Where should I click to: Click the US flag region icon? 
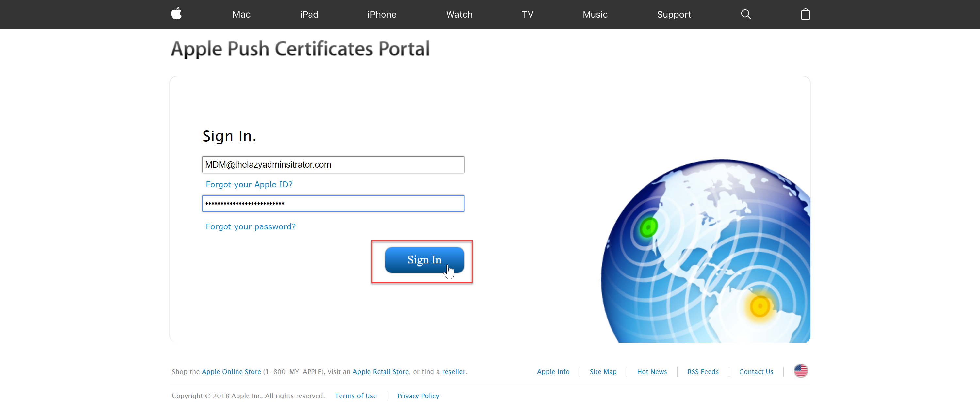[800, 371]
